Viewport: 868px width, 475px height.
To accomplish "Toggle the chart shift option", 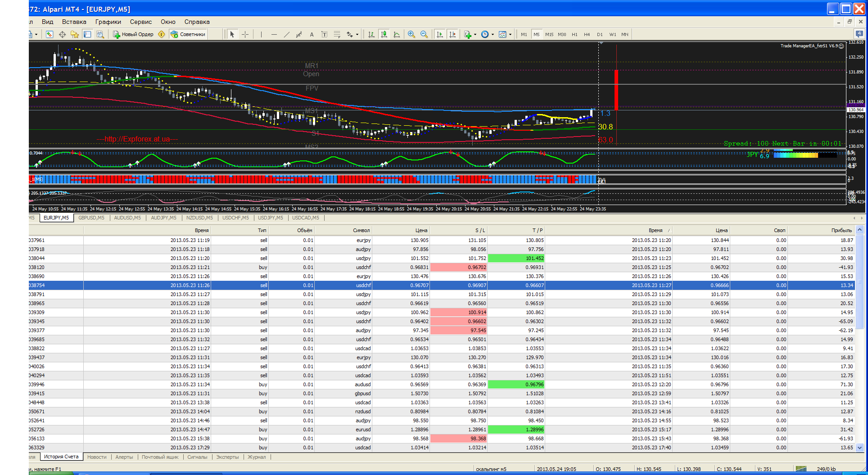I will pos(452,34).
